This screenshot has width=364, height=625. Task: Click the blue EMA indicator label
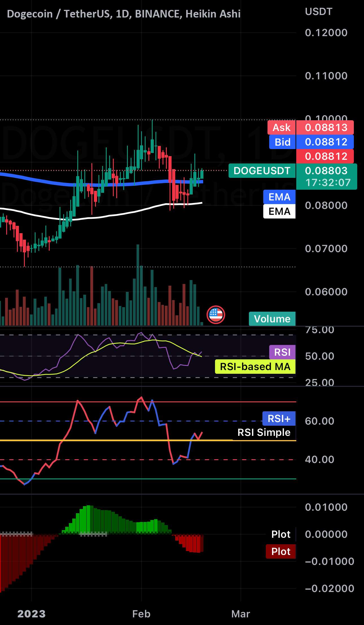pos(279,197)
